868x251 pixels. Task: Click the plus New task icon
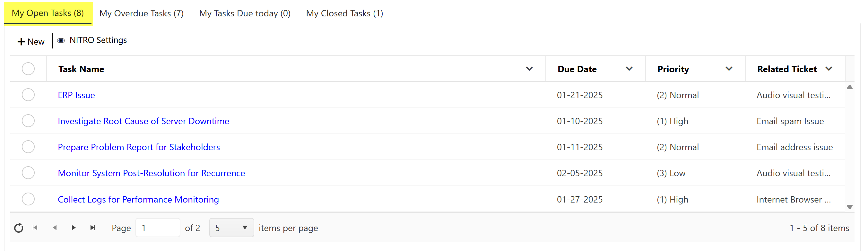point(21,41)
